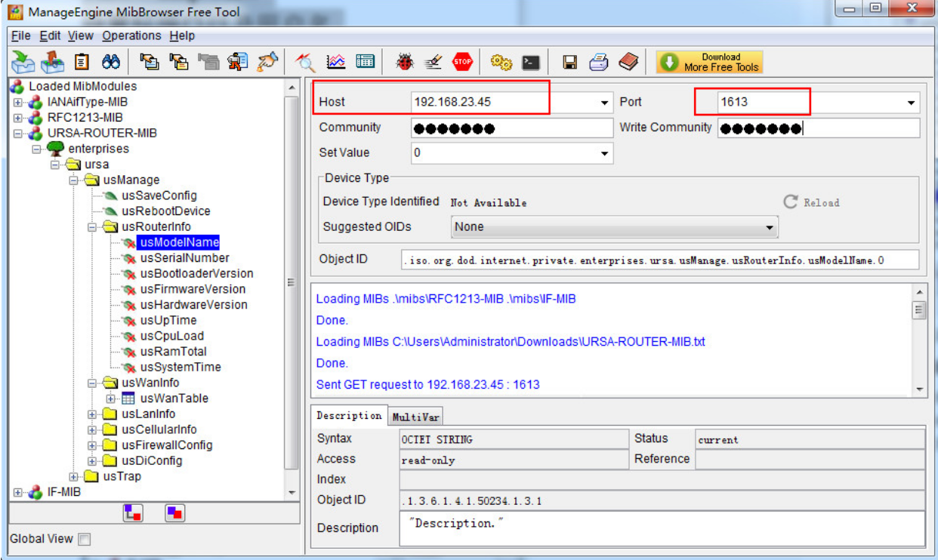Click the Community password field
Screen dimensions: 938x560
pyautogui.click(x=512, y=128)
